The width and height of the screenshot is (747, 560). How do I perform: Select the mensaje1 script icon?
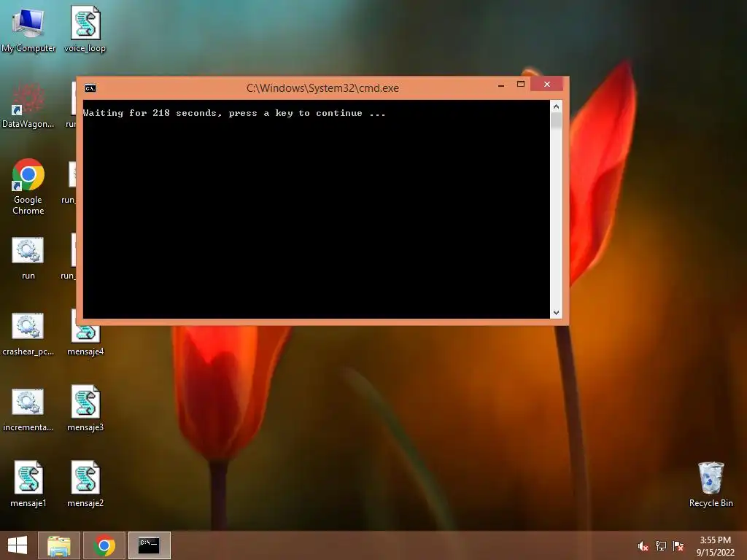pos(28,484)
